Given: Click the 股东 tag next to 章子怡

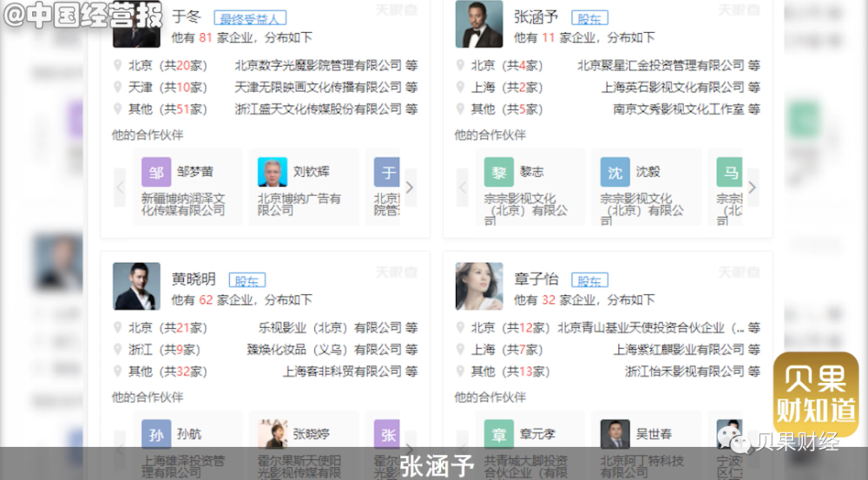Looking at the screenshot, I should [x=589, y=280].
